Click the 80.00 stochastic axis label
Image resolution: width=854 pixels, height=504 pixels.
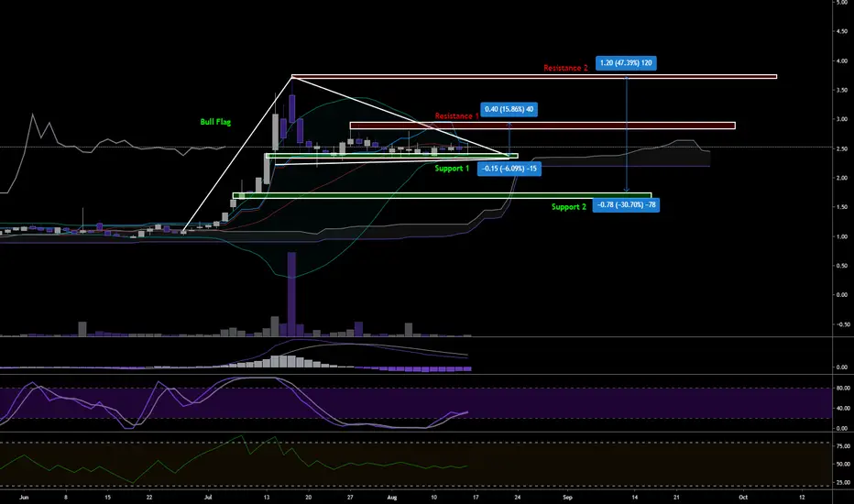click(x=843, y=388)
